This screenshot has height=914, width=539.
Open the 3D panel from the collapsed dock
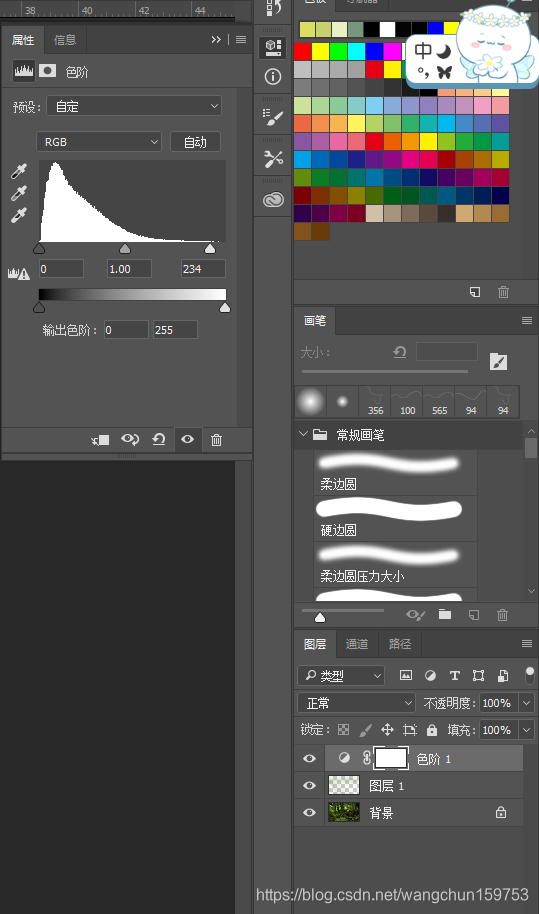click(x=273, y=47)
